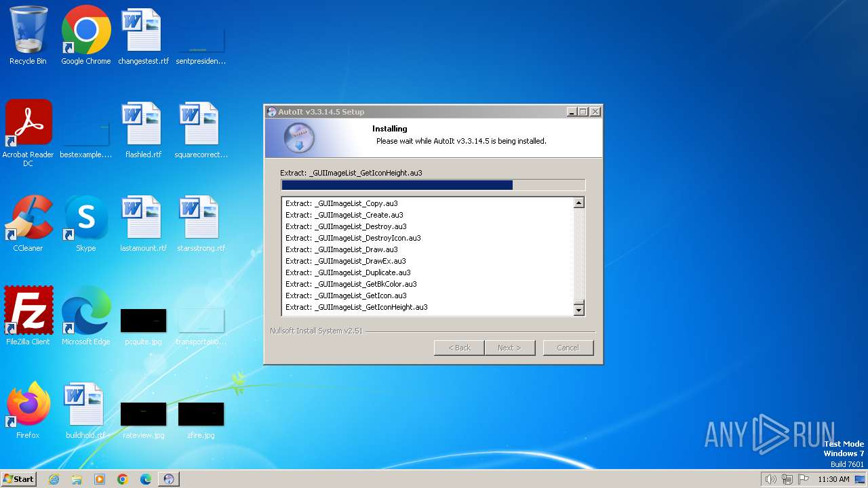
Task: Launch Internet Explorer from the taskbar
Action: (x=54, y=479)
